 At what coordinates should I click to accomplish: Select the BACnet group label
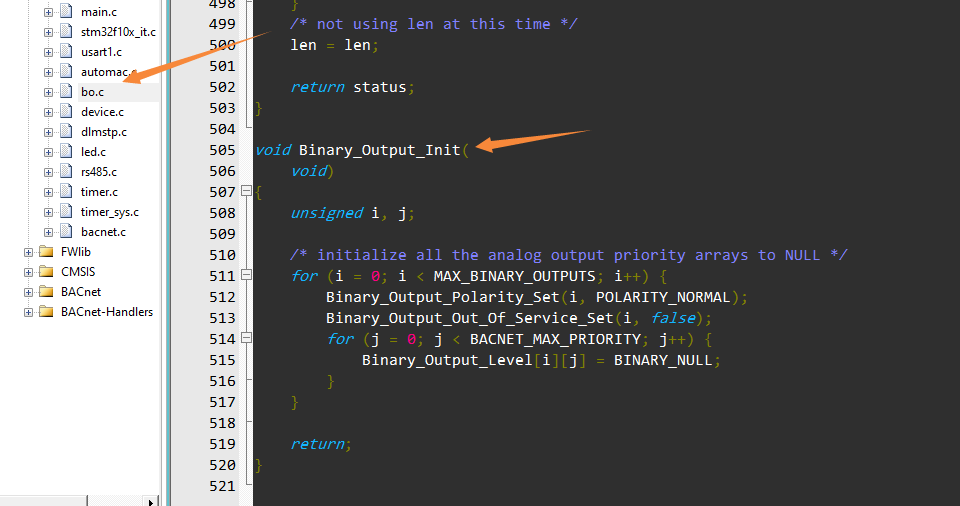click(81, 292)
